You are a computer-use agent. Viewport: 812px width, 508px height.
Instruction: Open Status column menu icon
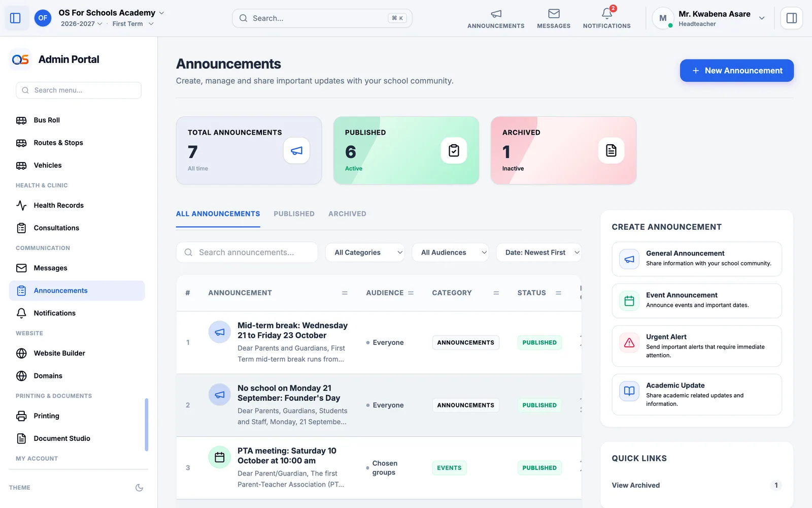(558, 293)
